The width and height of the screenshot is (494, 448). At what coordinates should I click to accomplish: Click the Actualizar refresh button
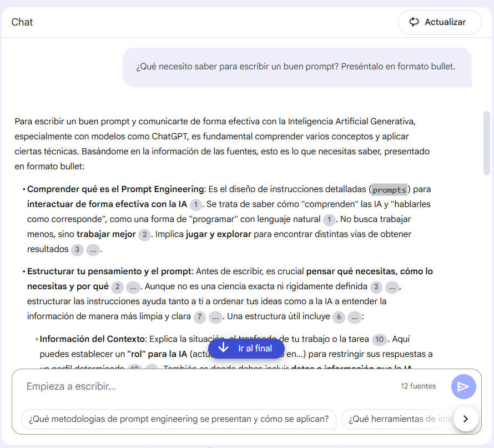(440, 22)
